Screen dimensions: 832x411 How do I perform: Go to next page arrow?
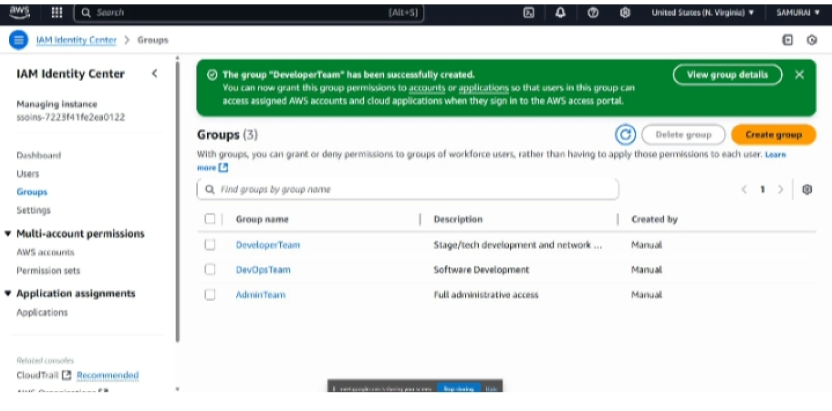[781, 189]
